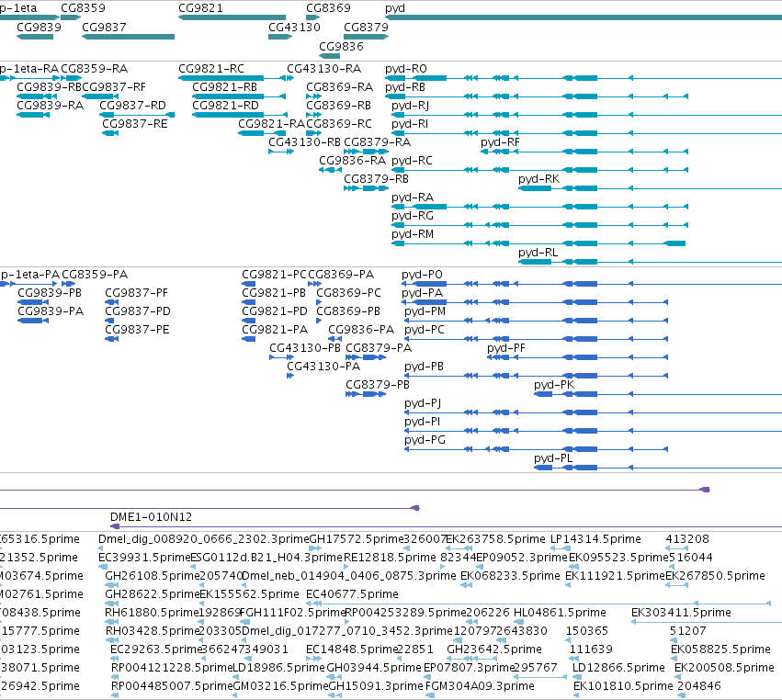Open EST label EC40677.5prime
Viewport: 782px width, 700px height.
point(353,593)
